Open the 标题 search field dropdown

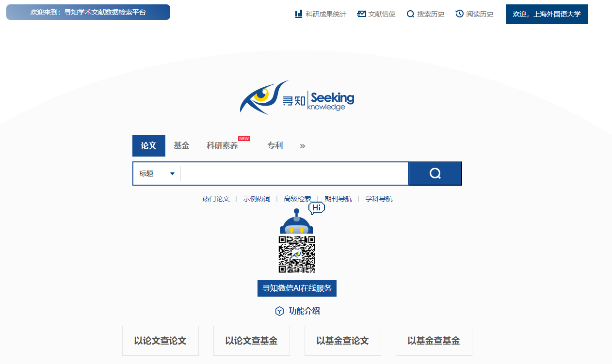tap(157, 174)
